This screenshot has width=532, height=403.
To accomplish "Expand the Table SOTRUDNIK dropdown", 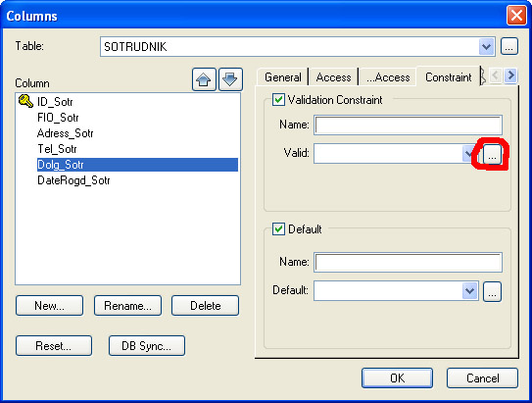I will [x=486, y=46].
